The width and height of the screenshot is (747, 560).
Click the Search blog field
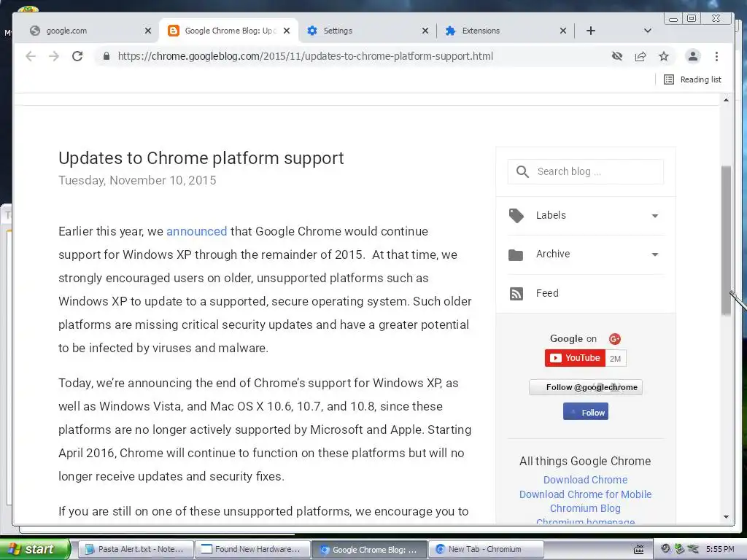(x=586, y=171)
